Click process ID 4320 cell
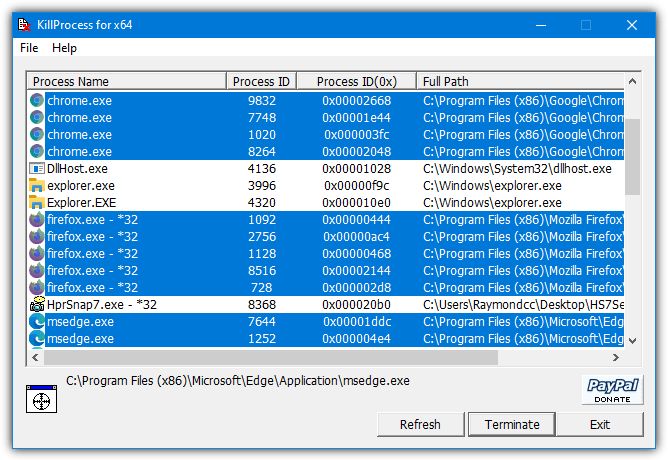 click(x=262, y=203)
